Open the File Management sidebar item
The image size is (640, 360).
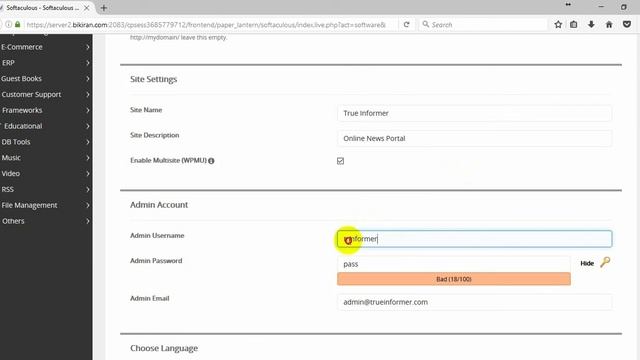pos(46,205)
